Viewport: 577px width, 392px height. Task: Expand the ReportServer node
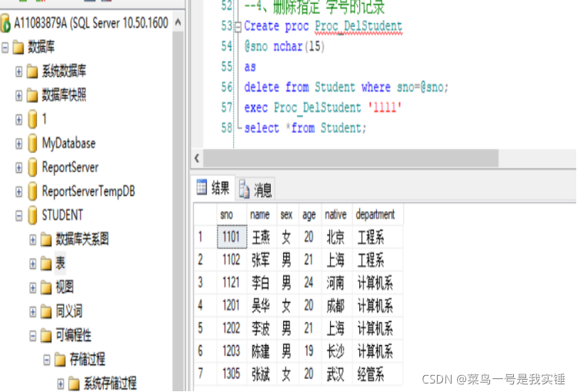point(18,168)
